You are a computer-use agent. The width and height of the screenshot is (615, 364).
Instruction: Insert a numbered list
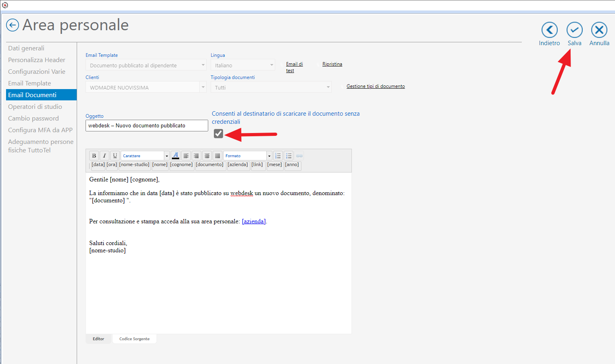pyautogui.click(x=278, y=156)
